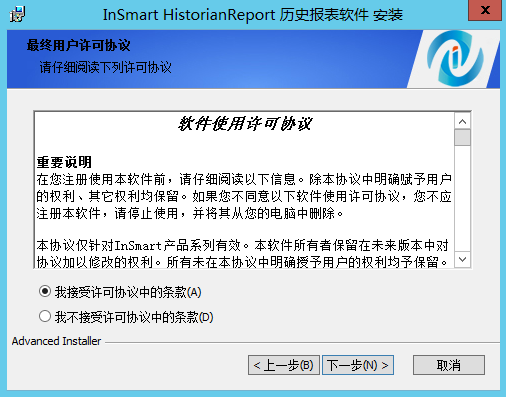The height and width of the screenshot is (397, 506).
Task: Click the 请仔细阅读下列许可协议 subtitle
Action: pyautogui.click(x=105, y=67)
